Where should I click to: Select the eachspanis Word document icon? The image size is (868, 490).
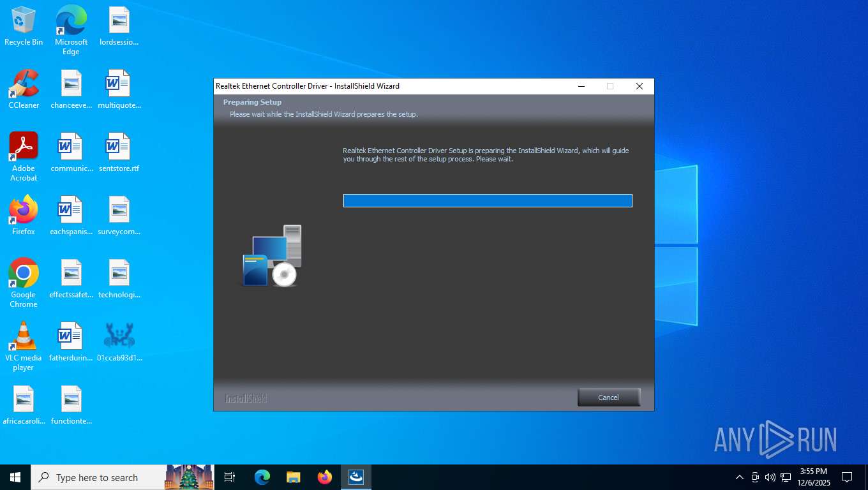click(x=71, y=216)
